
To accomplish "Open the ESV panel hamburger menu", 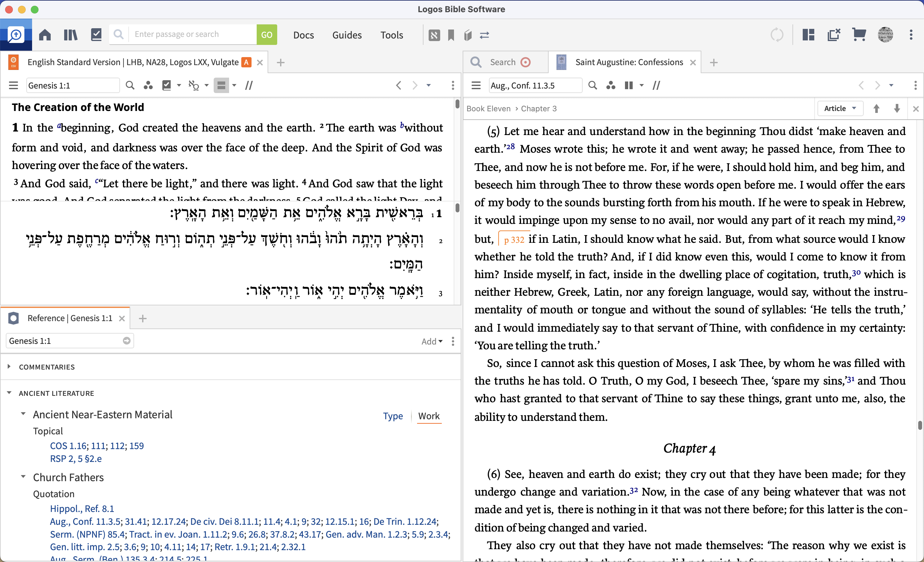I will [x=13, y=85].
